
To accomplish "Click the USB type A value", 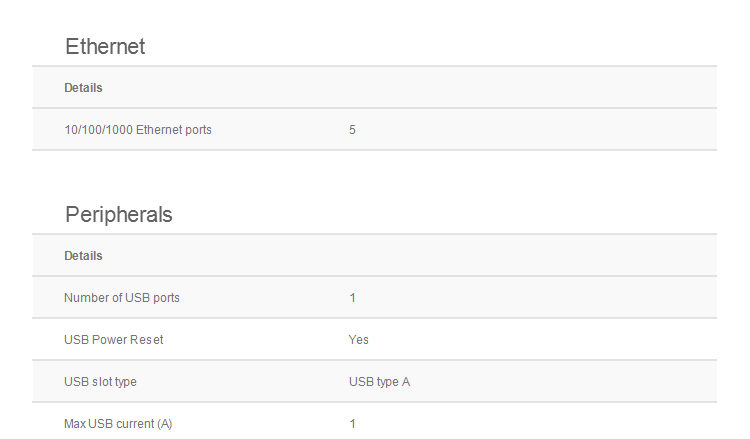I will [x=379, y=382].
